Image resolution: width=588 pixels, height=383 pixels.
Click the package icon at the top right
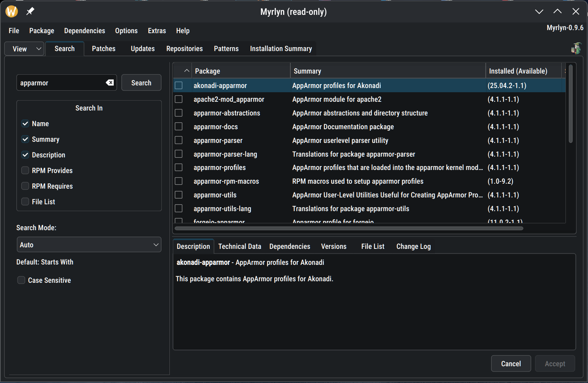[576, 48]
